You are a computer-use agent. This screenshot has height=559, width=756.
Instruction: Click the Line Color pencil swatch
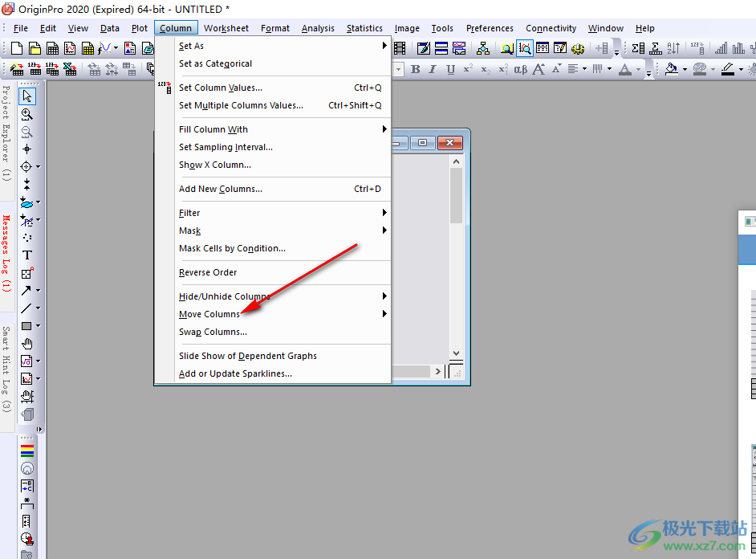click(x=728, y=69)
